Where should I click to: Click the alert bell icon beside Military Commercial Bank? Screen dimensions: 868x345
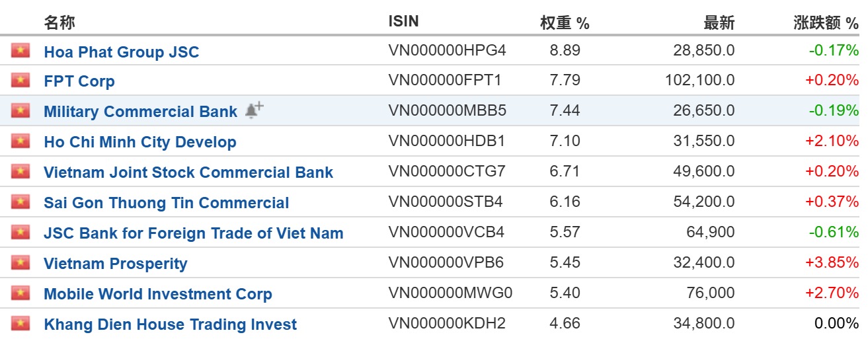254,110
